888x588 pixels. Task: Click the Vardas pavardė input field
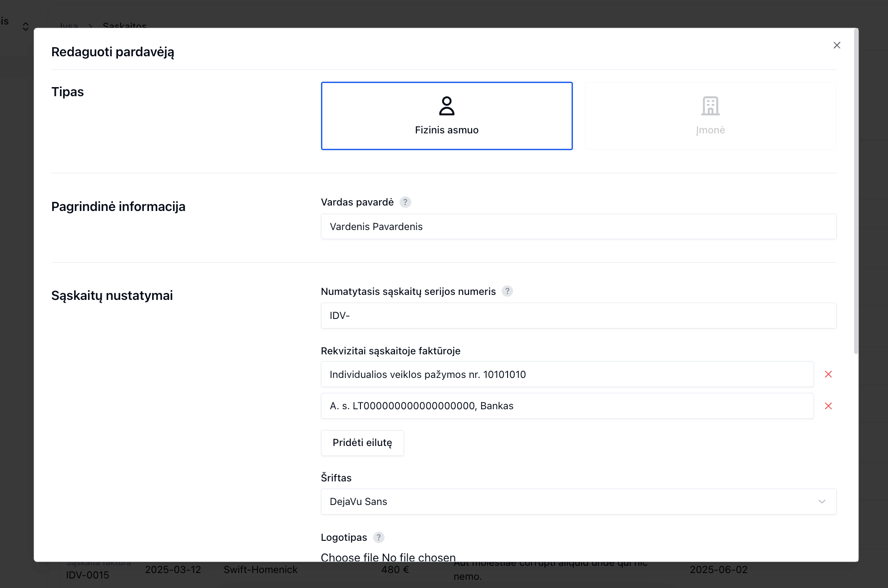click(578, 227)
